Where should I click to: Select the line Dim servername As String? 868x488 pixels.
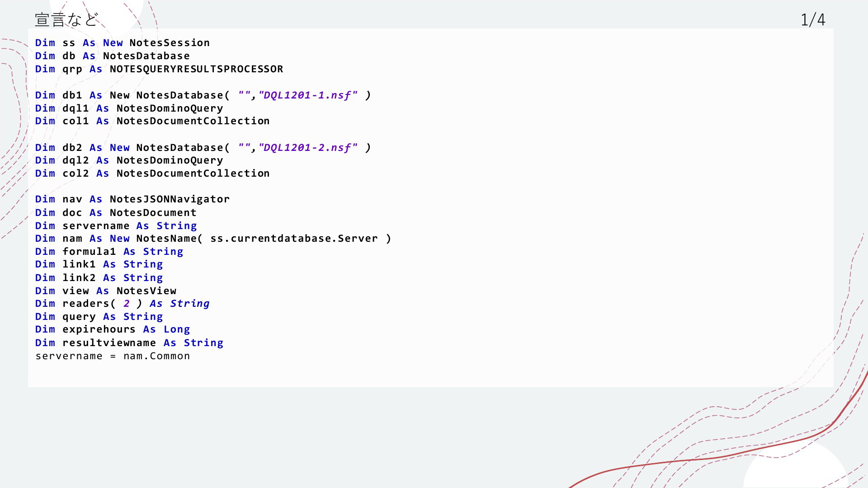click(x=116, y=226)
